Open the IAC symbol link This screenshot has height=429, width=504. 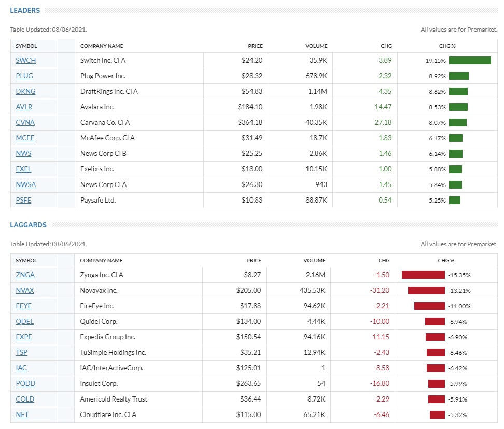click(x=21, y=368)
